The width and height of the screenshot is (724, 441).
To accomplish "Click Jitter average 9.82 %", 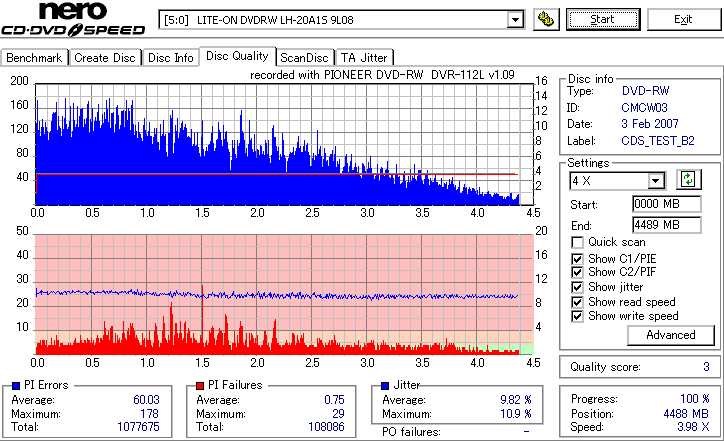I will [516, 400].
